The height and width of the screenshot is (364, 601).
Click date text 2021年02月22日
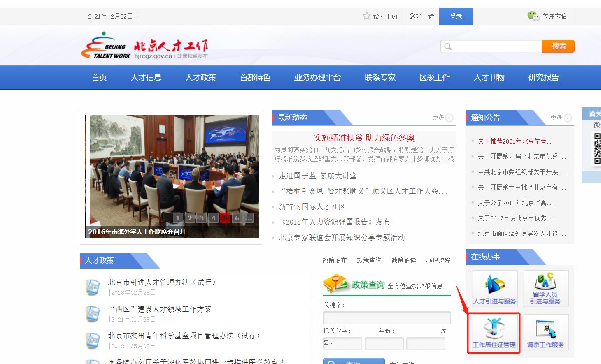(110, 16)
